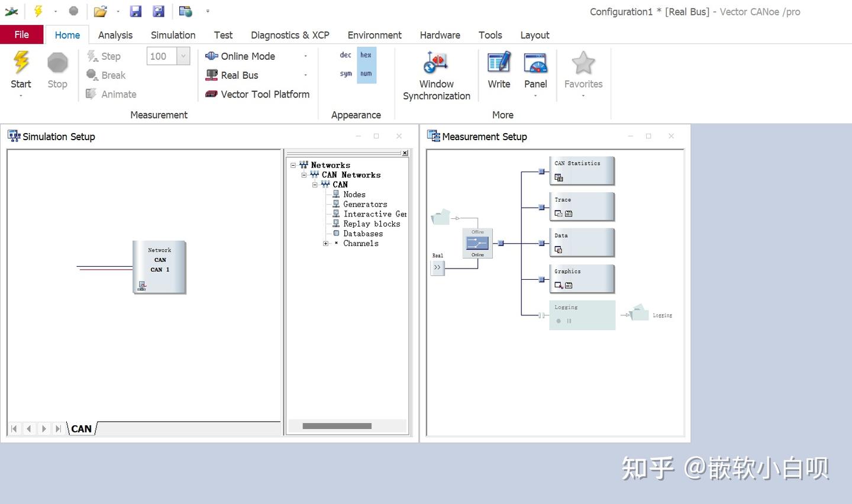Click the offline source folder icon in Measurement Setup
Screen dimensions: 852x504
click(441, 217)
